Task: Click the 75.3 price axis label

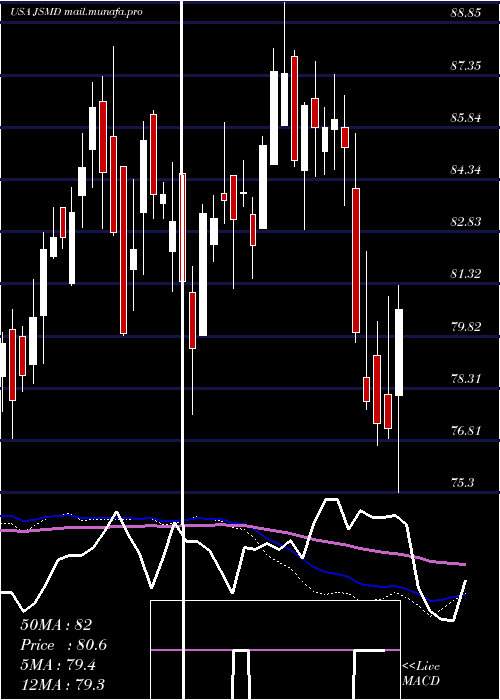Action: (x=462, y=483)
